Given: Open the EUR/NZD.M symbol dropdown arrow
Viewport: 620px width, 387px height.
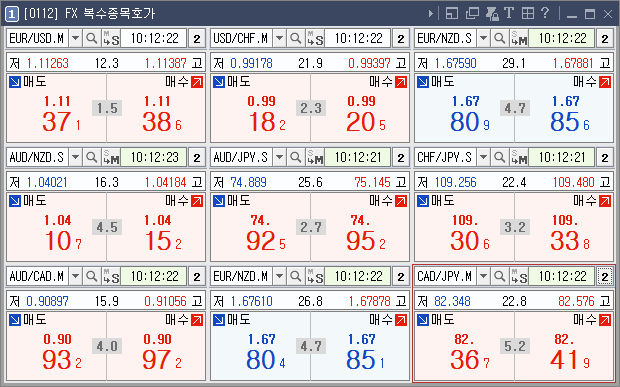Looking at the screenshot, I should tap(280, 276).
